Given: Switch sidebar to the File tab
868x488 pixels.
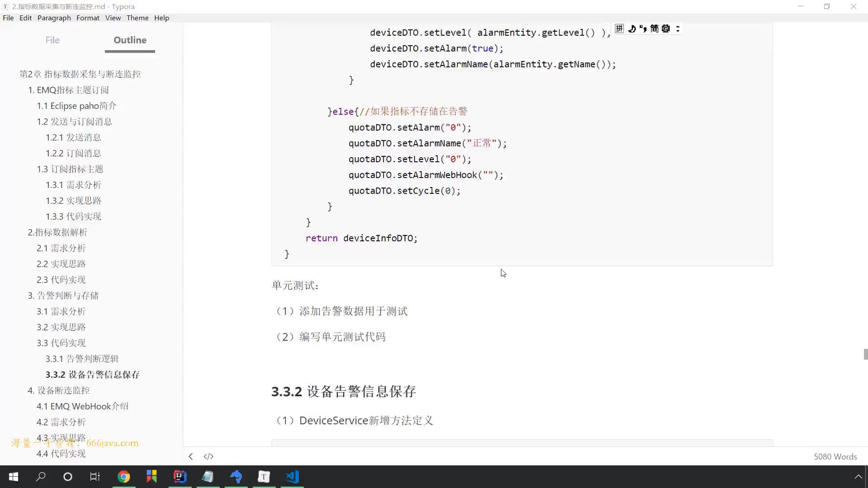Looking at the screenshot, I should click(52, 40).
